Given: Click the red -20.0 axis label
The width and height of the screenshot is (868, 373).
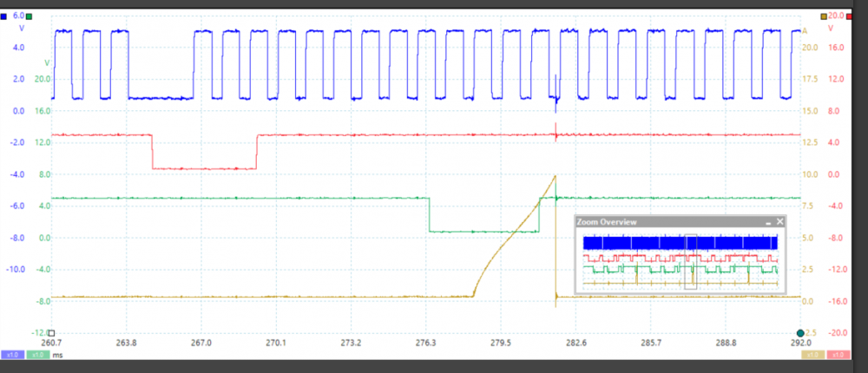Looking at the screenshot, I should (x=837, y=333).
